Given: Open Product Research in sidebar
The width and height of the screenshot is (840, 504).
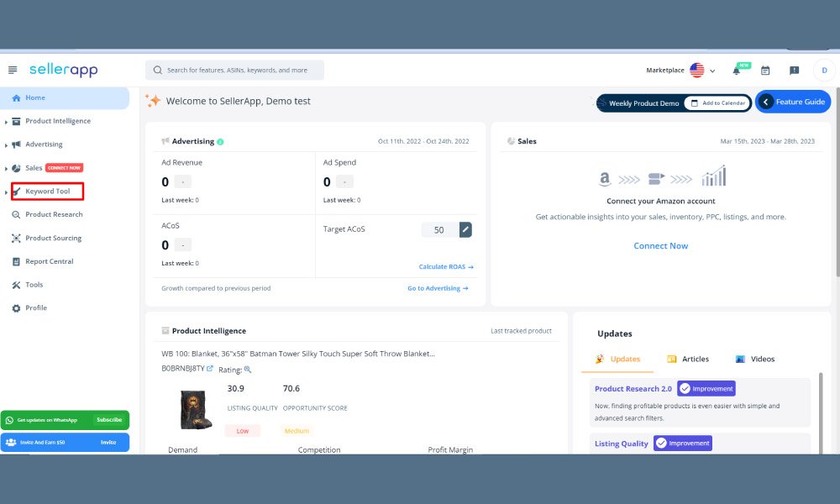Looking at the screenshot, I should click(x=54, y=214).
